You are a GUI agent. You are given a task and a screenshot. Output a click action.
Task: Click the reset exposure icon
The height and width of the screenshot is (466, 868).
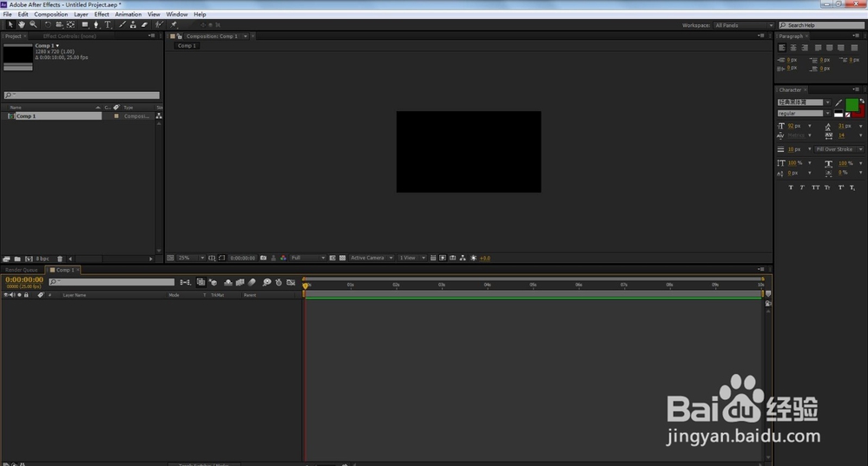[473, 258]
